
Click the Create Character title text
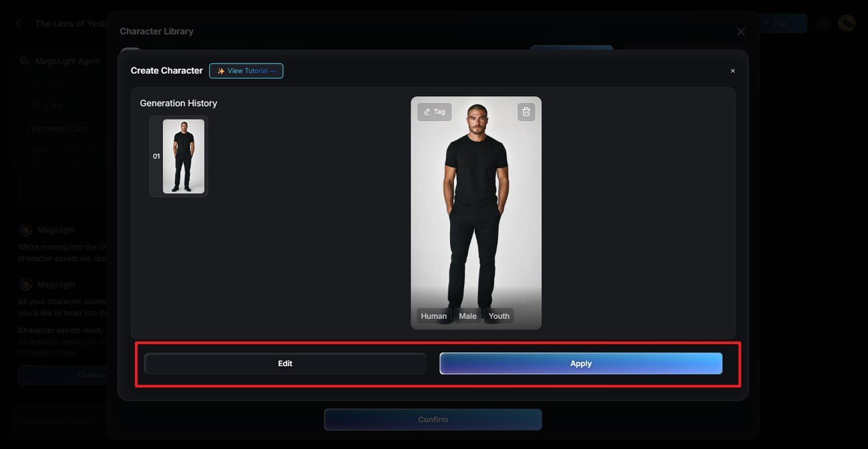coord(167,70)
